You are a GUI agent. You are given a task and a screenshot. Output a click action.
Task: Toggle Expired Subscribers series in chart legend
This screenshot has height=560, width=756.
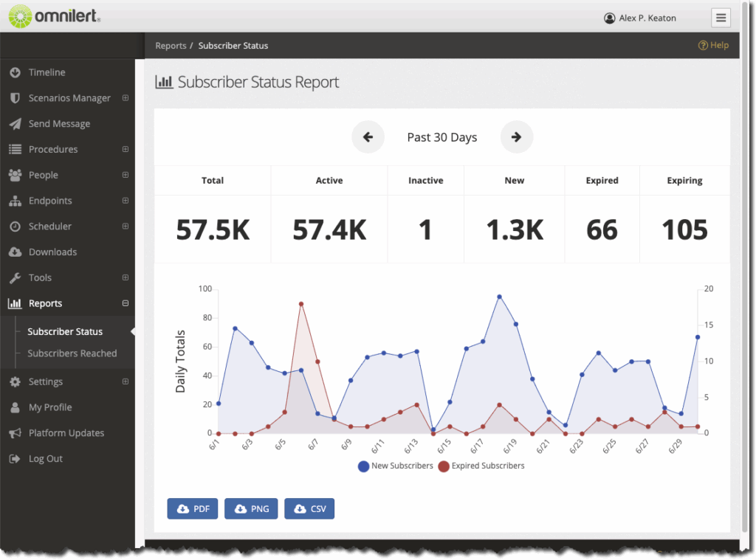(x=481, y=466)
